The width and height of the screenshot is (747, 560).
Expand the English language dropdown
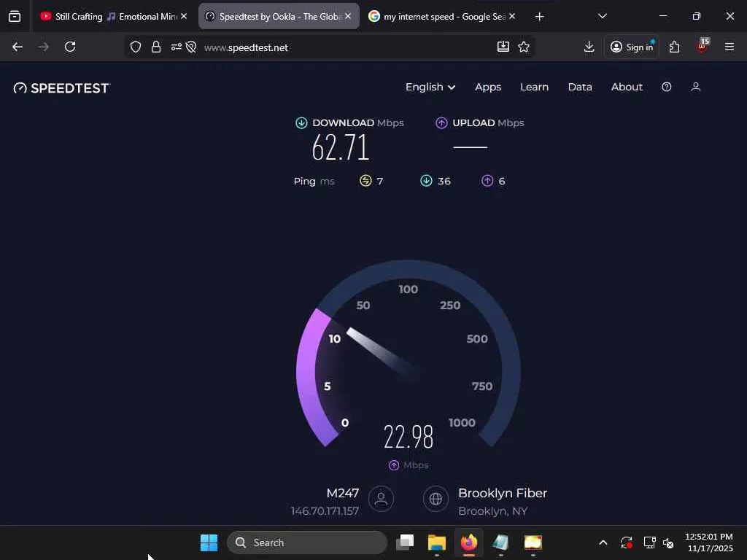pos(430,87)
